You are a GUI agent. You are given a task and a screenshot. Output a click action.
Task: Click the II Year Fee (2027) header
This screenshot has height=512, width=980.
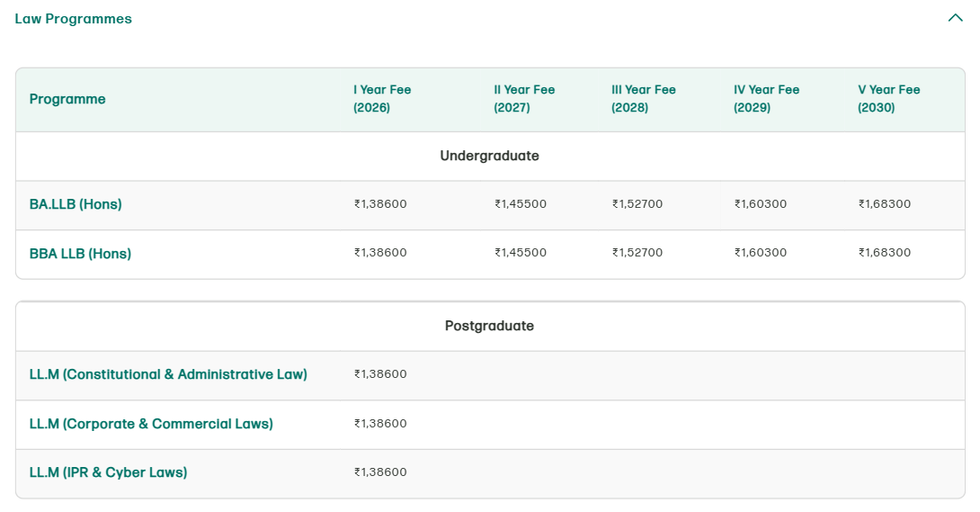click(524, 98)
